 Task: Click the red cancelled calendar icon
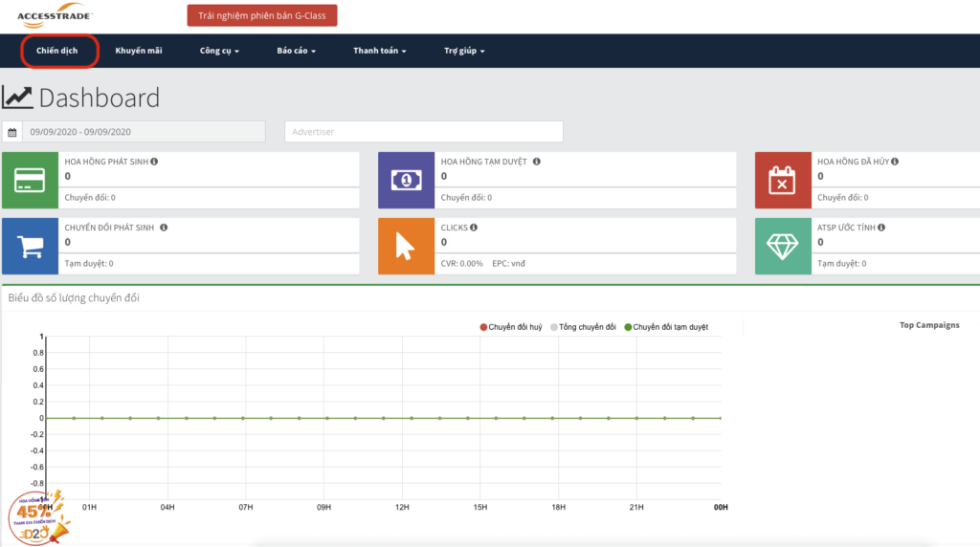pyautogui.click(x=783, y=180)
